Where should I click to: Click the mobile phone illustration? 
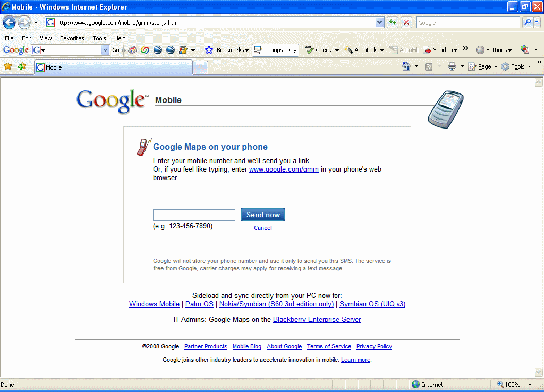point(446,109)
